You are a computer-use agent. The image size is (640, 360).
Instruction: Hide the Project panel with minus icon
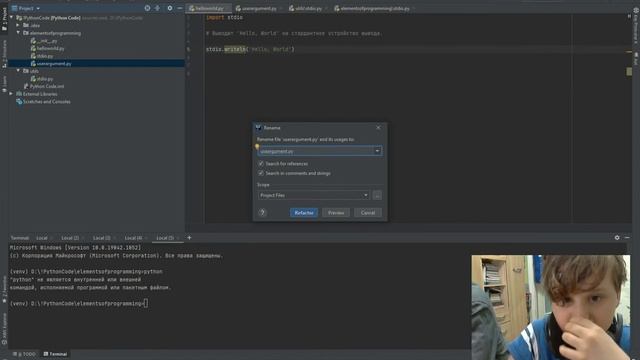point(180,8)
